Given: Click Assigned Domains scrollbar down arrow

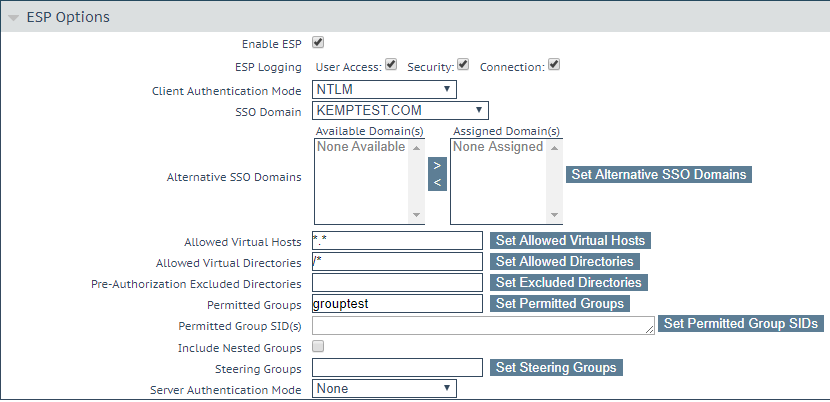Looking at the screenshot, I should (554, 215).
